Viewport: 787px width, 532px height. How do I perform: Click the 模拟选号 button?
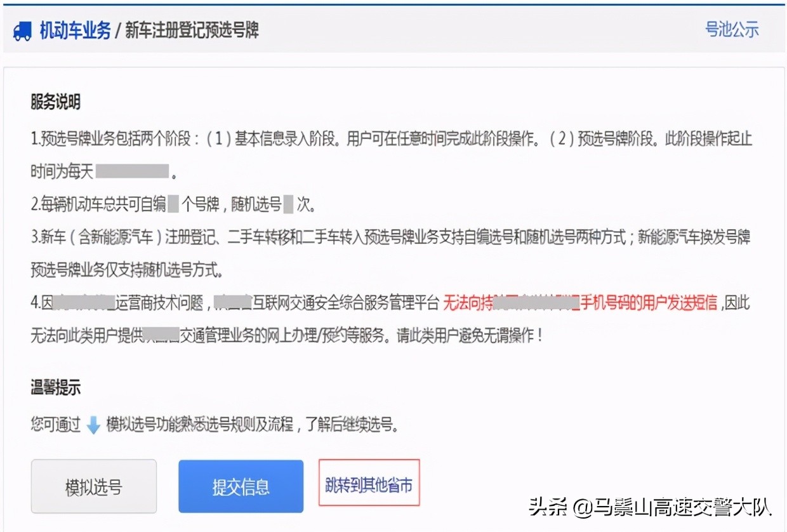click(93, 486)
